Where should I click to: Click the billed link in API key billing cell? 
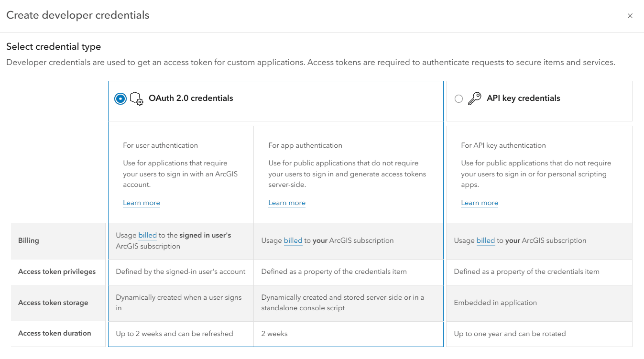coord(485,240)
